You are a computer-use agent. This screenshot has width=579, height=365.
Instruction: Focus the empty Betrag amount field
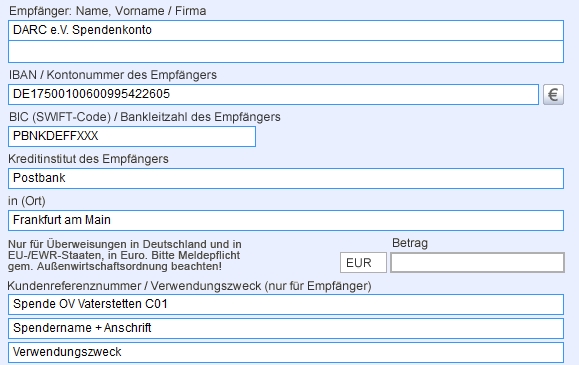(x=477, y=263)
